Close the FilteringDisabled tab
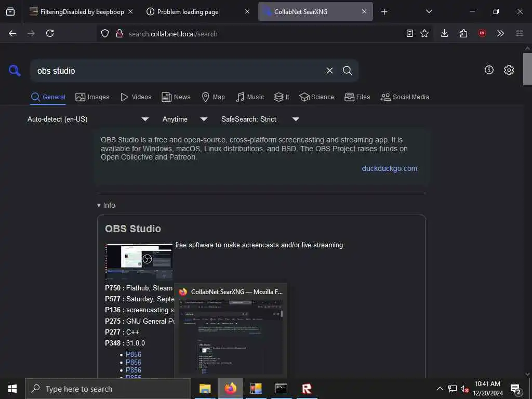 [130, 11]
